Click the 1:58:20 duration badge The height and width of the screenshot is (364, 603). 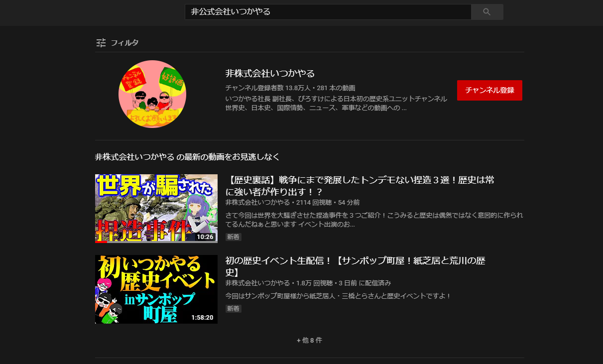(202, 318)
